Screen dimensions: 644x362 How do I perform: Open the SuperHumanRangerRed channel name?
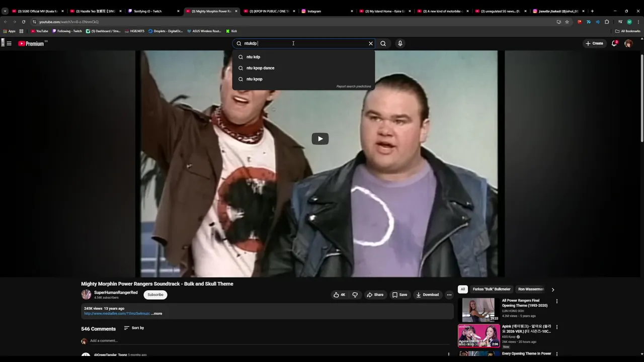[x=116, y=293]
